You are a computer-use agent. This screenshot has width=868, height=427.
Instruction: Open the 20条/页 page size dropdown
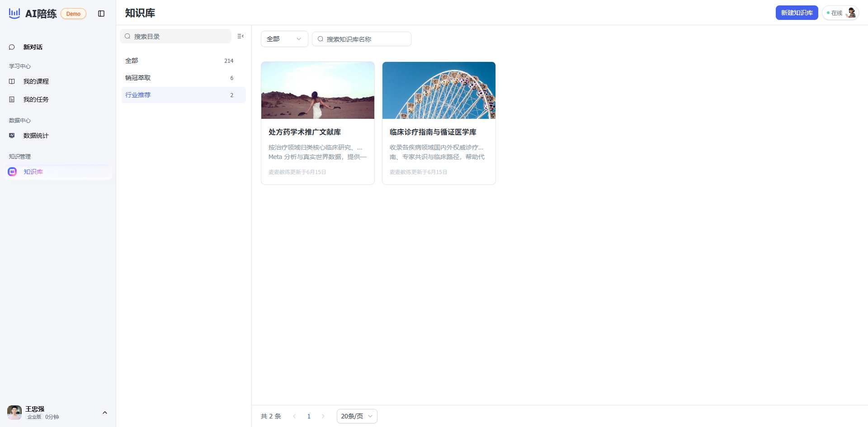357,416
